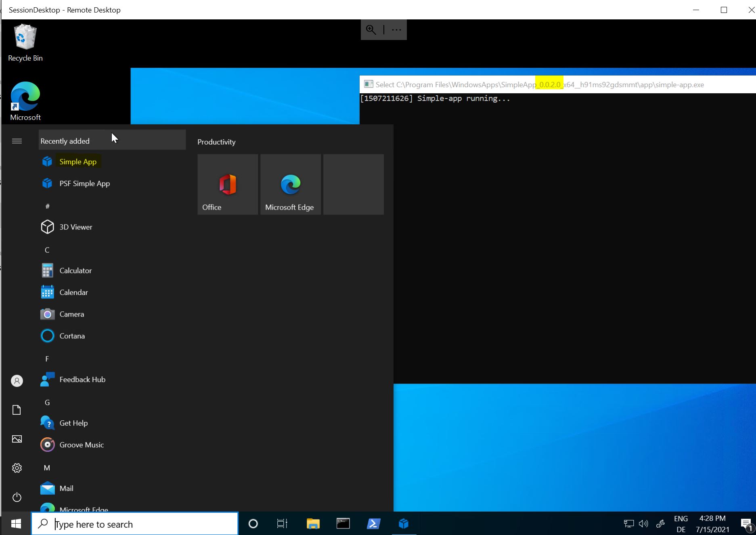This screenshot has height=535, width=756.
Task: Click the pen workspace tray icon
Action: click(660, 524)
